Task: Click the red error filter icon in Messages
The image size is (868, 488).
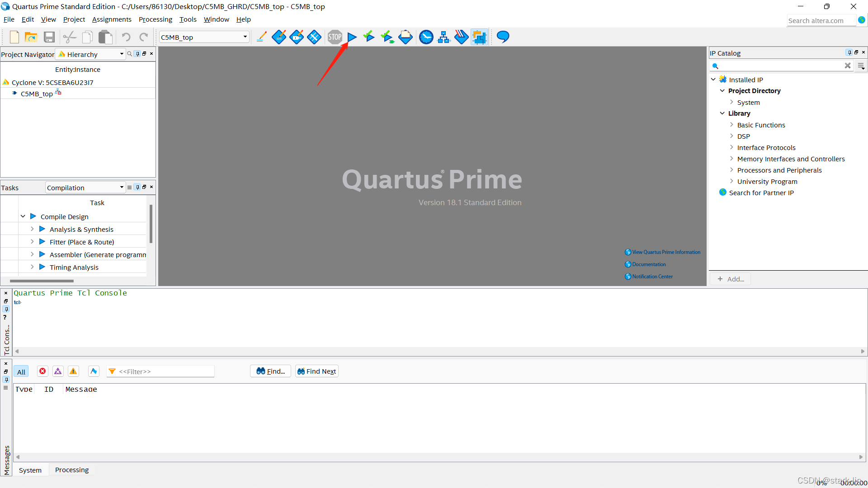Action: (x=42, y=371)
